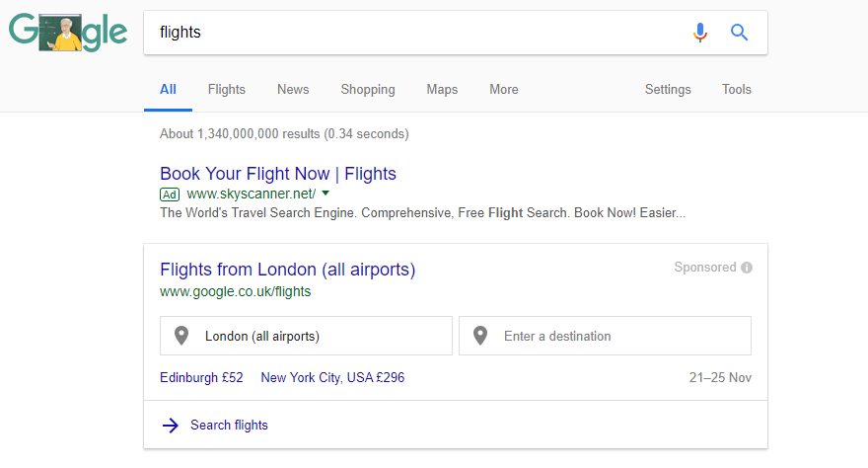Open the More search categories menu
The image size is (868, 468).
point(503,90)
